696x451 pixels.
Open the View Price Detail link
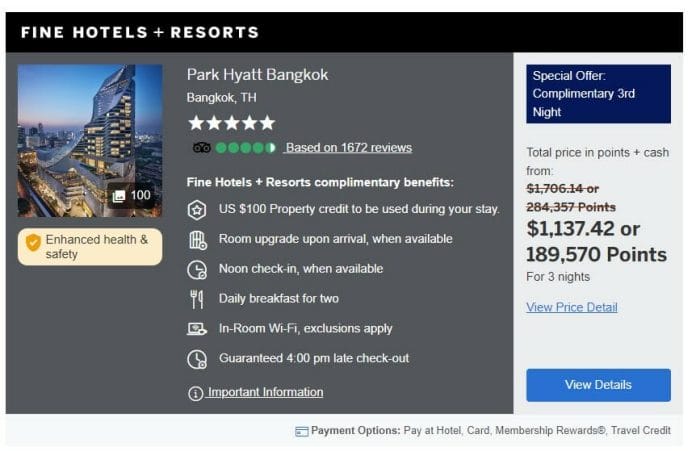click(x=572, y=307)
